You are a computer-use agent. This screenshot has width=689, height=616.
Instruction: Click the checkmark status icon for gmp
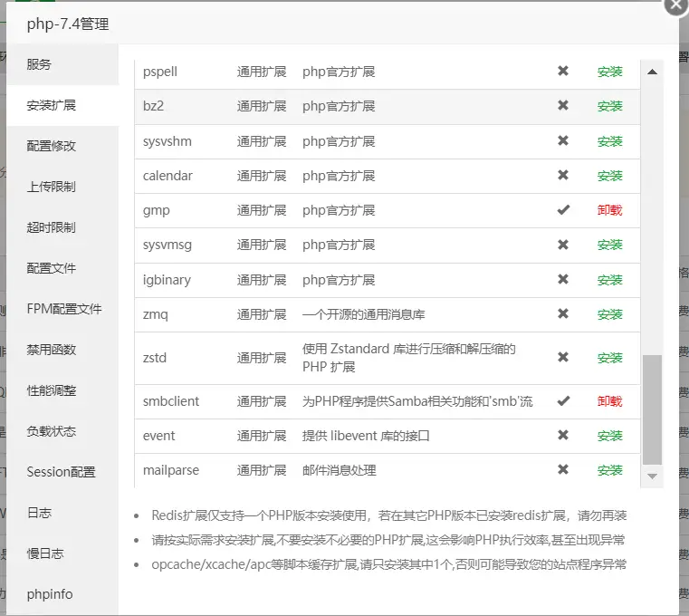pyautogui.click(x=563, y=210)
